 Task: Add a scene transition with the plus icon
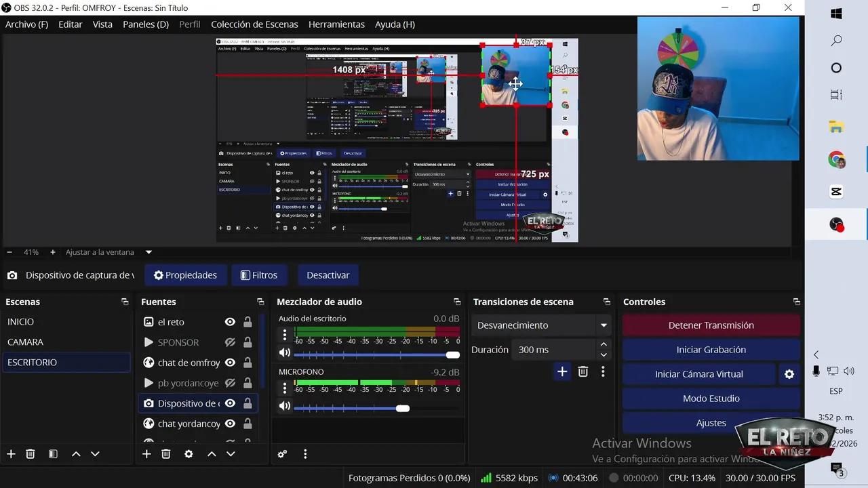(x=562, y=371)
